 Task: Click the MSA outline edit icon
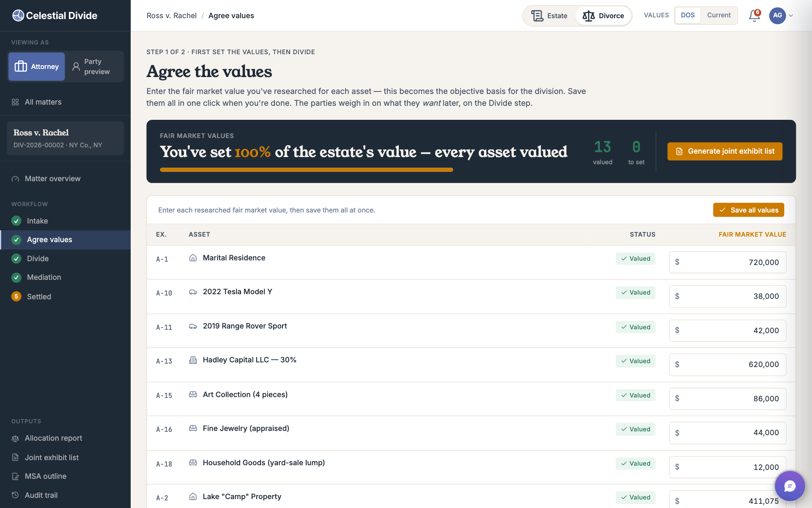pyautogui.click(x=15, y=476)
